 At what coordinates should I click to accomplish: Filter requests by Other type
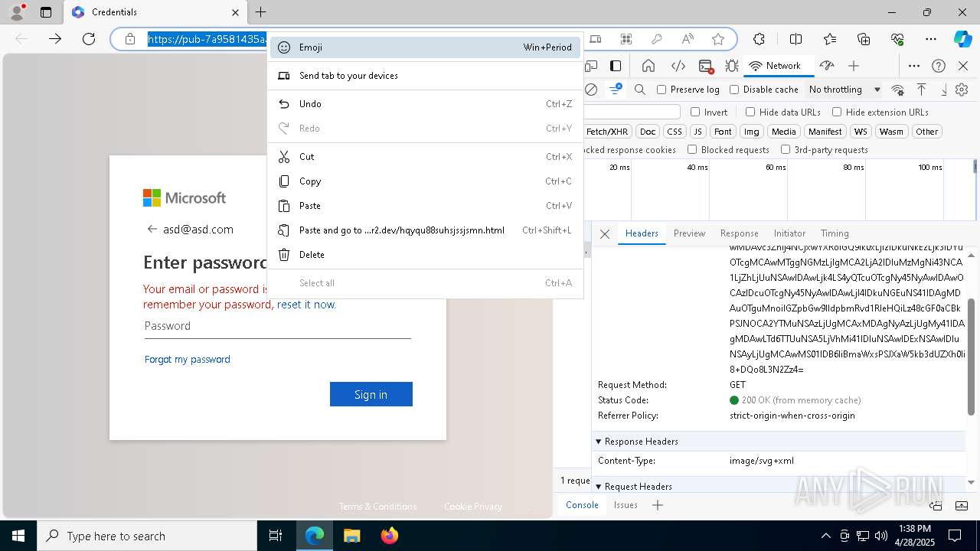pos(926,132)
